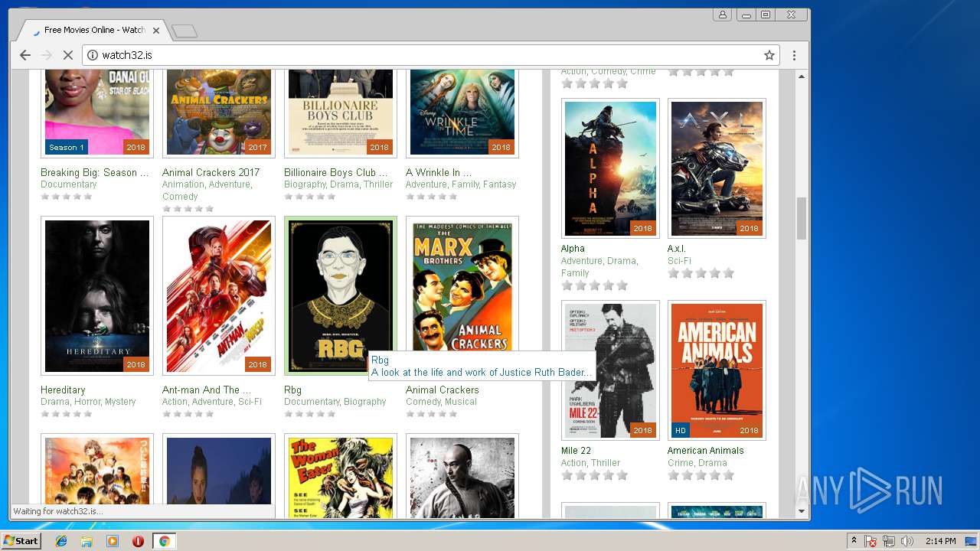
Task: Open the A.X.L. movie poster
Action: click(717, 168)
